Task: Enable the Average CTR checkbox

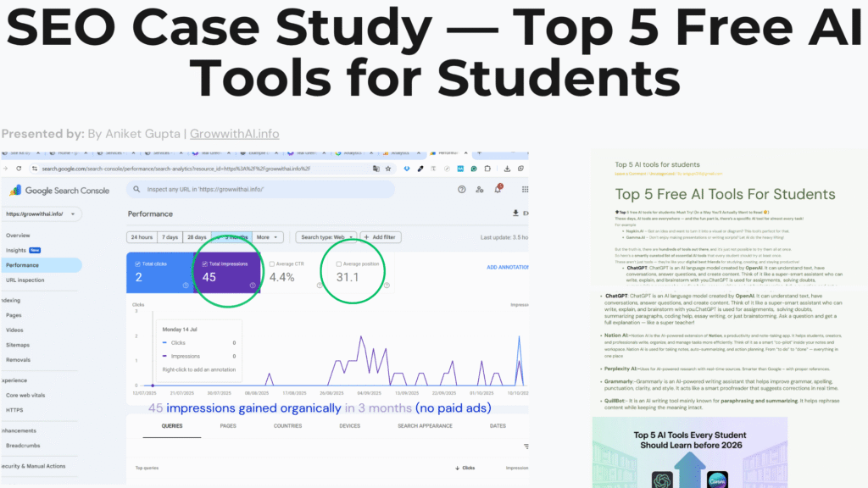Action: pyautogui.click(x=274, y=263)
